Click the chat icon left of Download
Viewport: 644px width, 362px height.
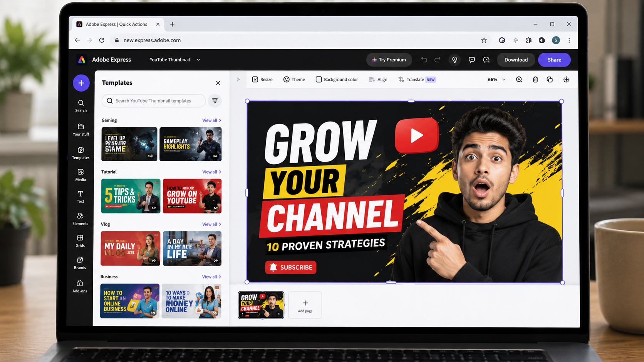486,60
